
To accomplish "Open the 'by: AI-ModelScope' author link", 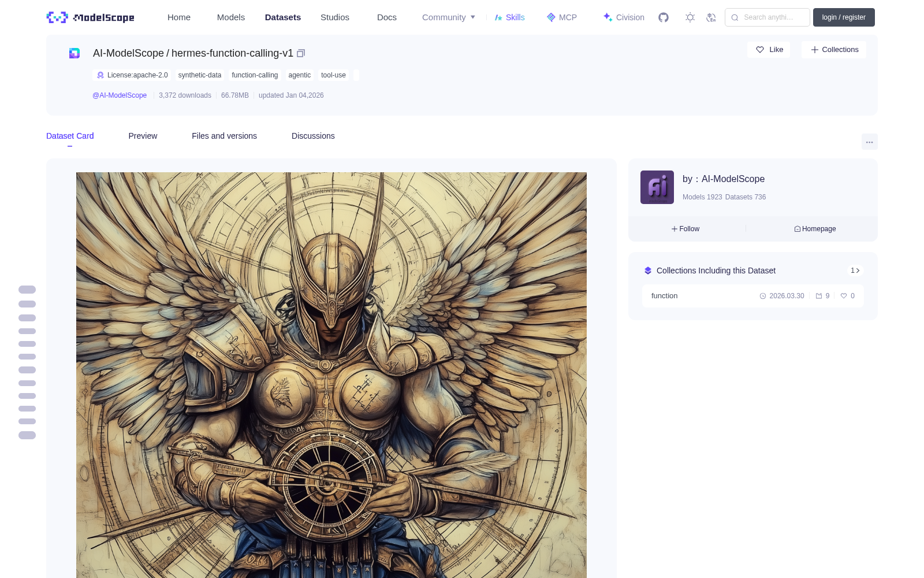I will (724, 179).
